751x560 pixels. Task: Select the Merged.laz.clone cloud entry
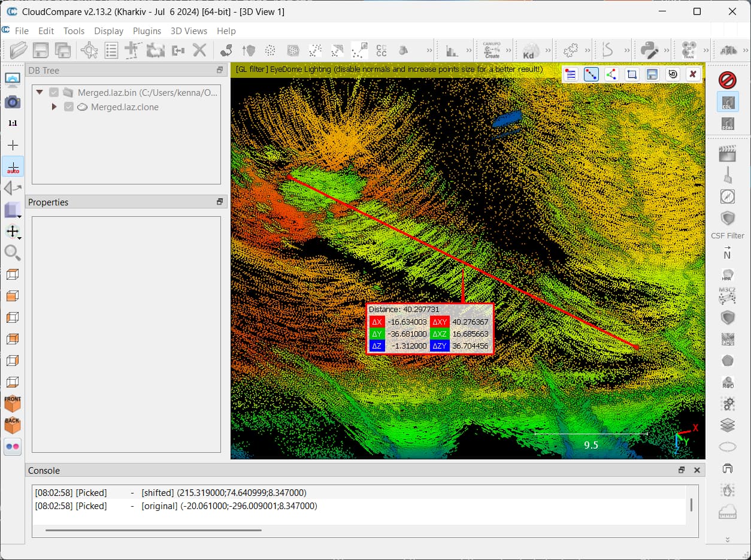tap(125, 107)
